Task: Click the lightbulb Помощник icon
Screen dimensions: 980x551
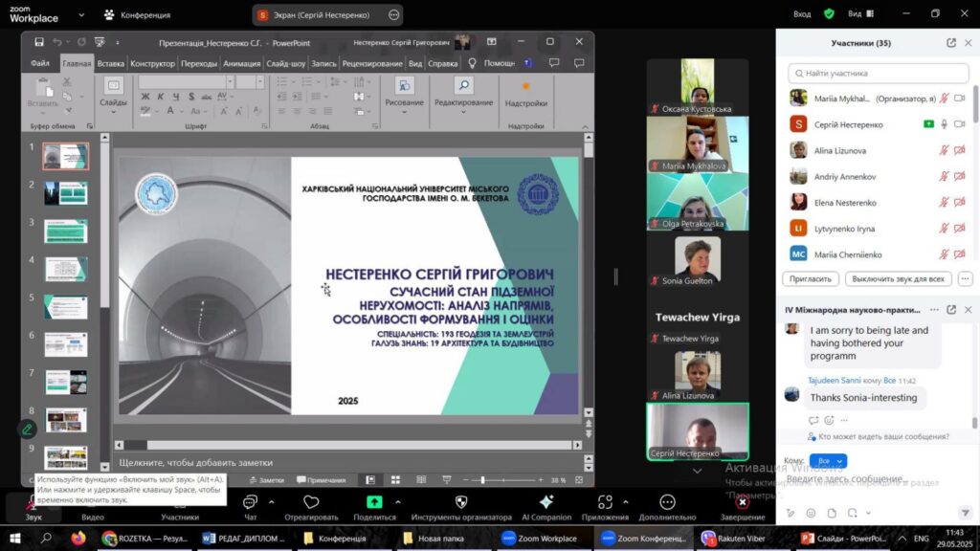Action: click(473, 63)
